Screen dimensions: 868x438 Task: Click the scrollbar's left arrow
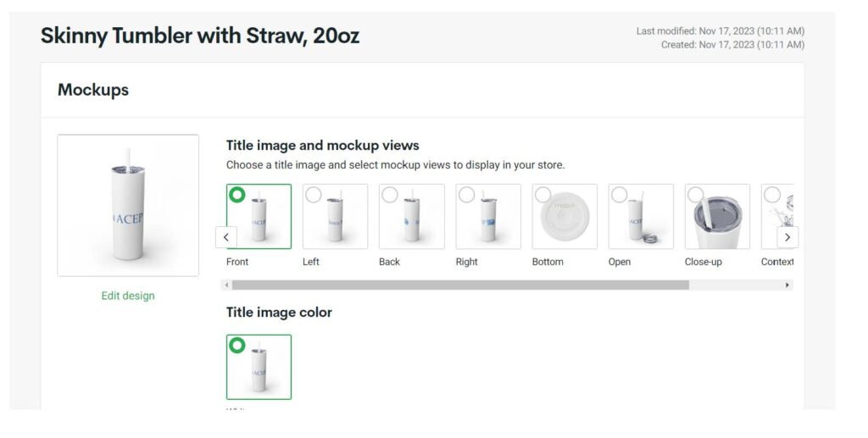pyautogui.click(x=225, y=286)
